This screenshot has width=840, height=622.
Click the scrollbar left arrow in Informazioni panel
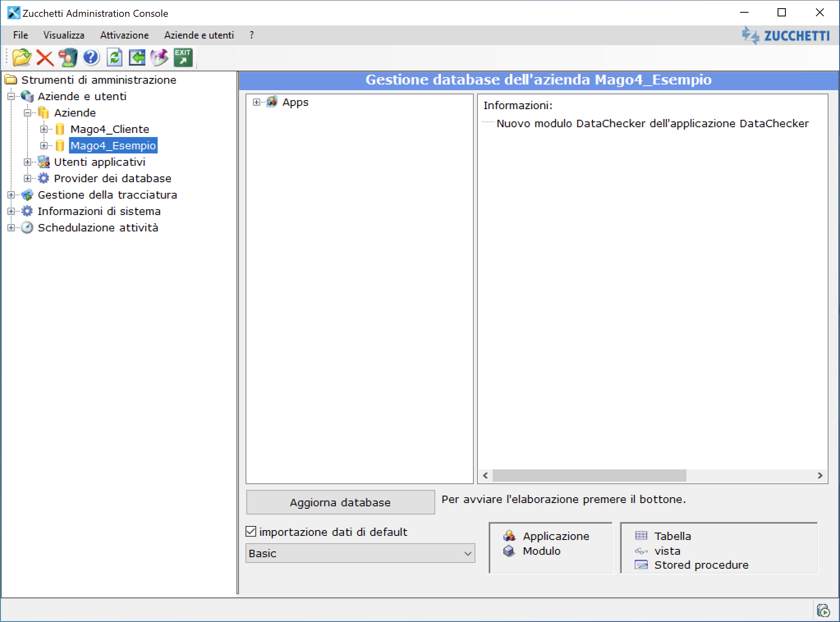click(486, 476)
